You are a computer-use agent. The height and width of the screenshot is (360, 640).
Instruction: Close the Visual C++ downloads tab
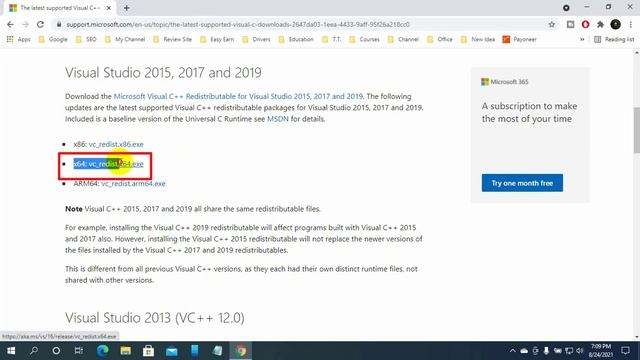pyautogui.click(x=109, y=8)
